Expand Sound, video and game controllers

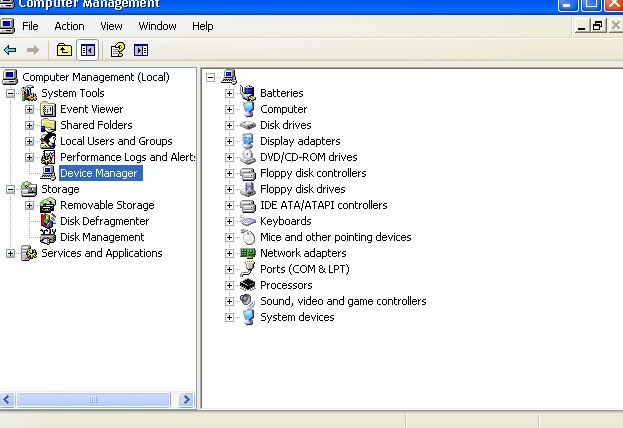point(229,301)
